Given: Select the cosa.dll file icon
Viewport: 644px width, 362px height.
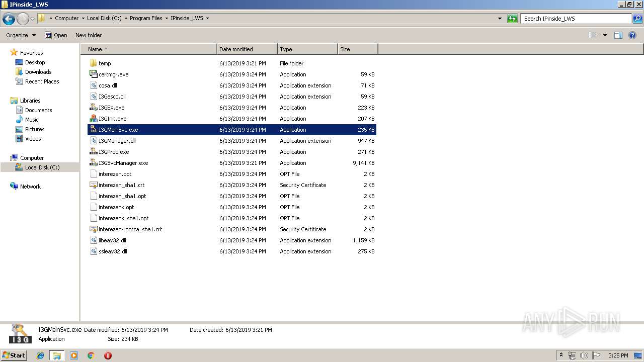Looking at the screenshot, I should click(93, 85).
